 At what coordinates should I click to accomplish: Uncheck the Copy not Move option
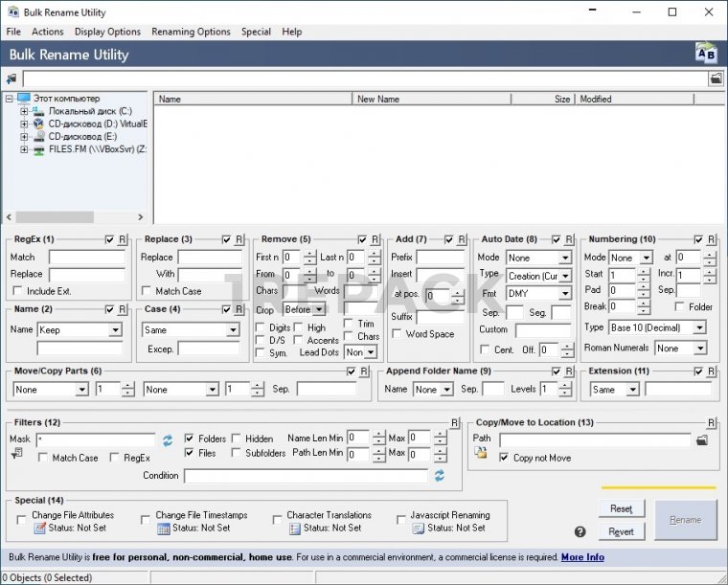[x=504, y=458]
